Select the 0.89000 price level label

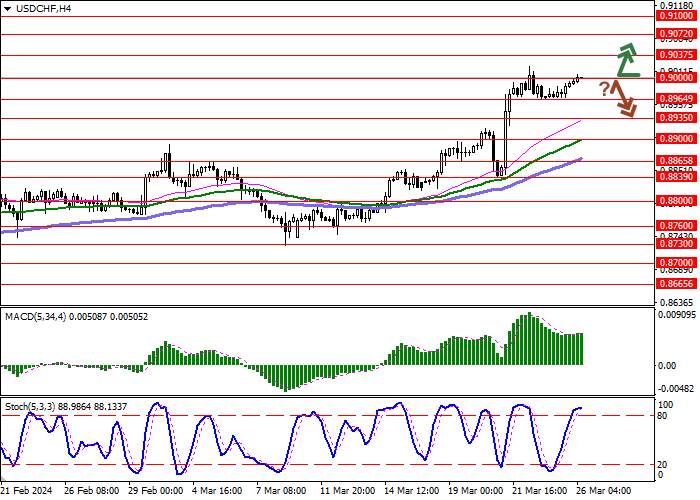pyautogui.click(x=677, y=139)
